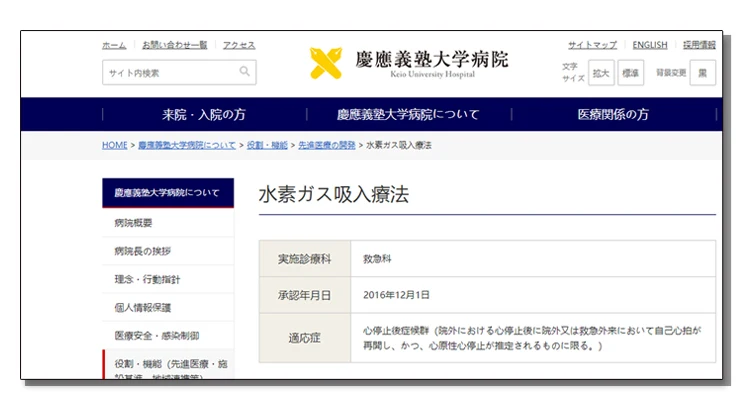Viewport: 750px width, 414px height.
Task: Change background to 黒
Action: tap(703, 73)
